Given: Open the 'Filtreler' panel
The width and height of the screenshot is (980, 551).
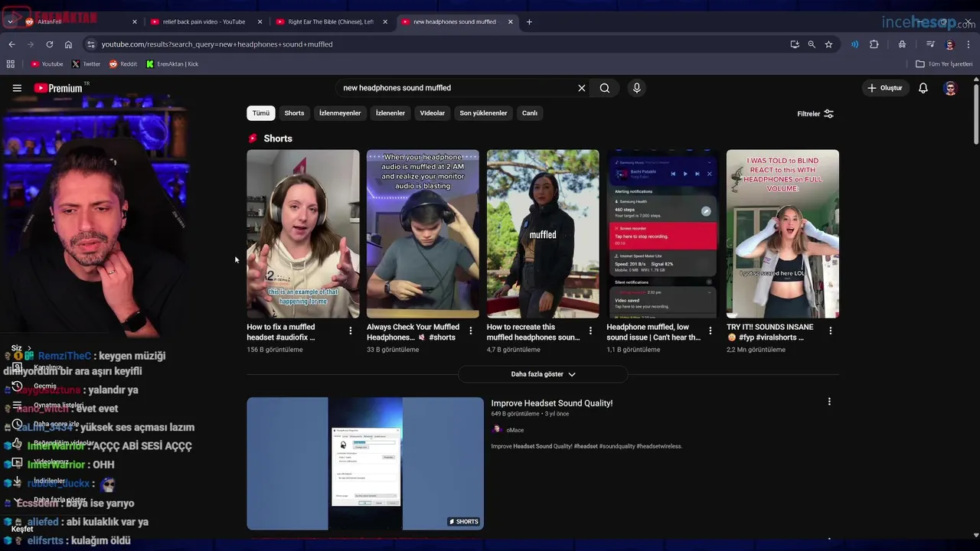Looking at the screenshot, I should (x=815, y=114).
